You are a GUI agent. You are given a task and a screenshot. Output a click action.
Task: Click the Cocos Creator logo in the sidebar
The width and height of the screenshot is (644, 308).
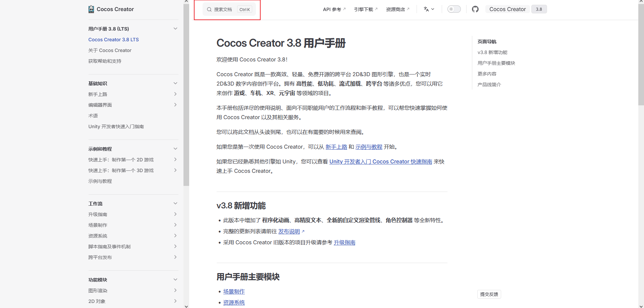[91, 9]
